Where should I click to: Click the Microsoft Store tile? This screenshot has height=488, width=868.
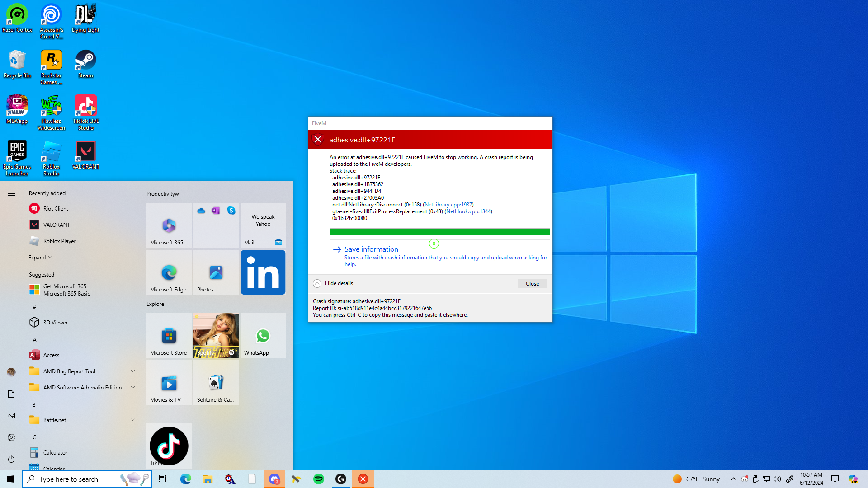[x=169, y=336]
